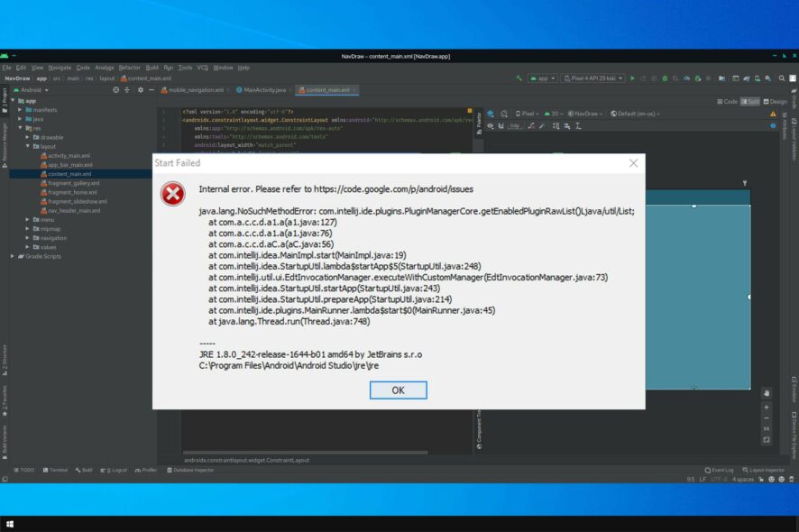Click the layout view options eye icon

491,126
